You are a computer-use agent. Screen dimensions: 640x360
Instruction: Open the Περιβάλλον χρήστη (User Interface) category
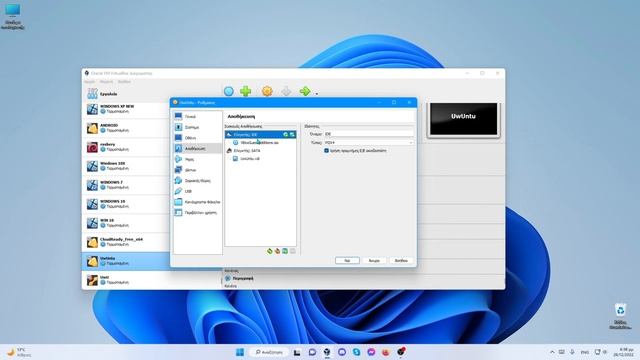point(198,212)
